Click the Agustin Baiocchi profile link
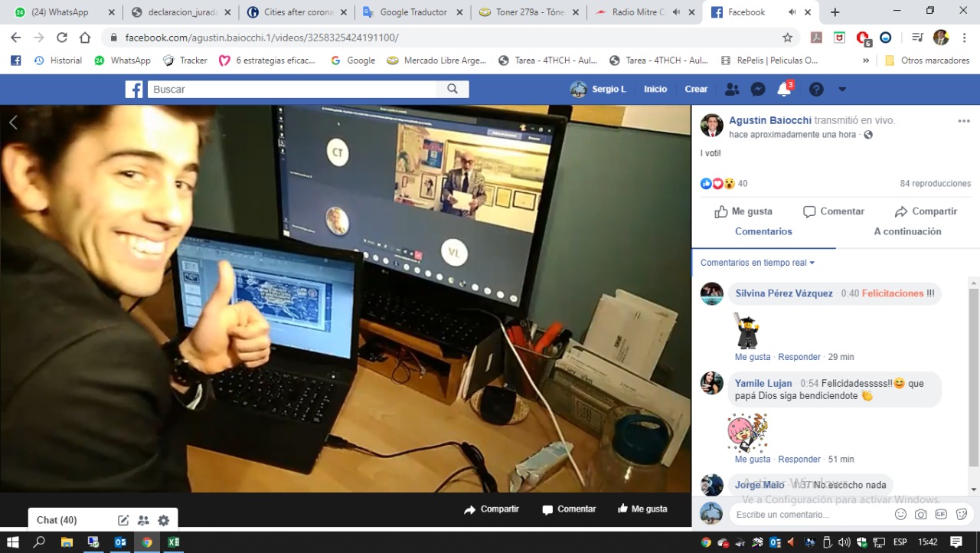Screen dimensions: 980x553 coord(769,120)
